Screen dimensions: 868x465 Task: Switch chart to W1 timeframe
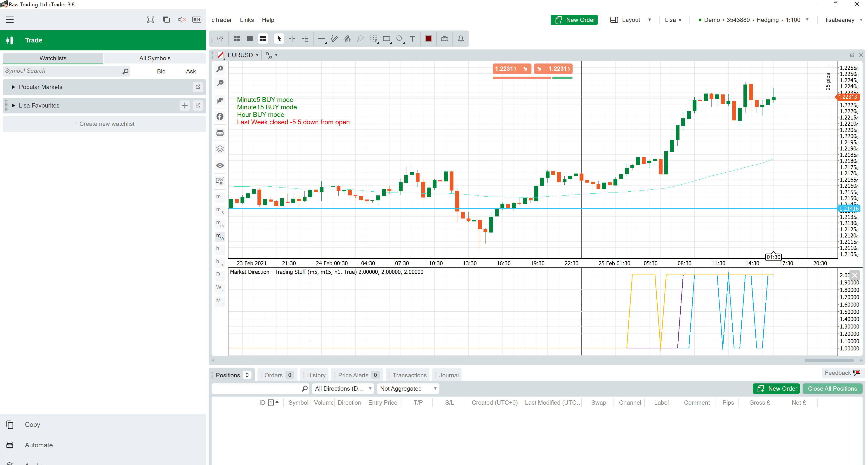pyautogui.click(x=220, y=289)
